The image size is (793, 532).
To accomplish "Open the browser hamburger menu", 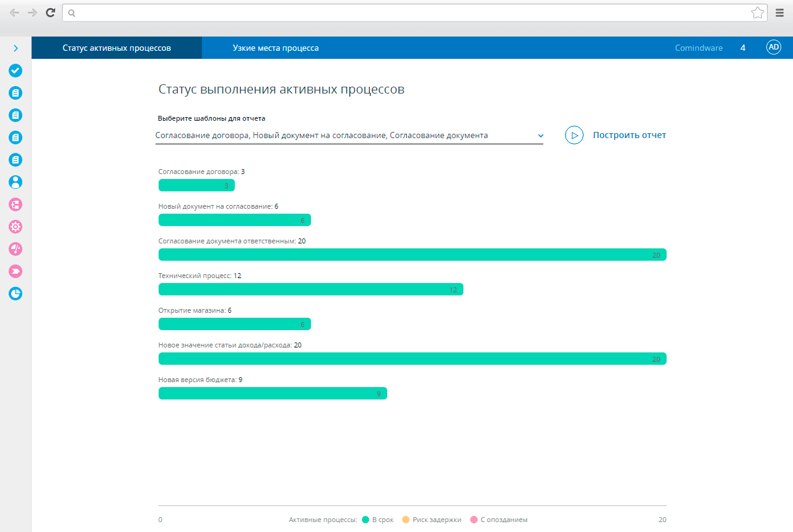I will point(780,12).
